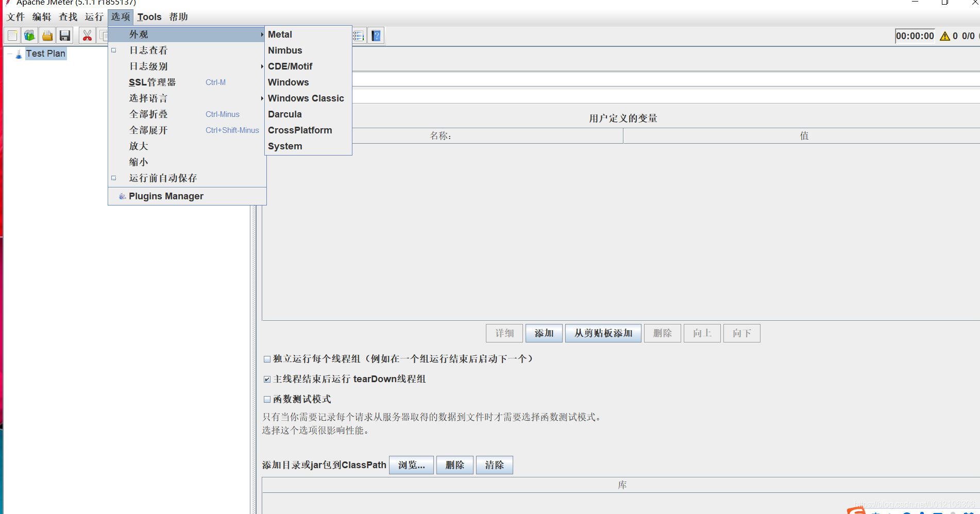The image size is (980, 514).
Task: Choose 全部展开 menu entry
Action: click(x=187, y=130)
